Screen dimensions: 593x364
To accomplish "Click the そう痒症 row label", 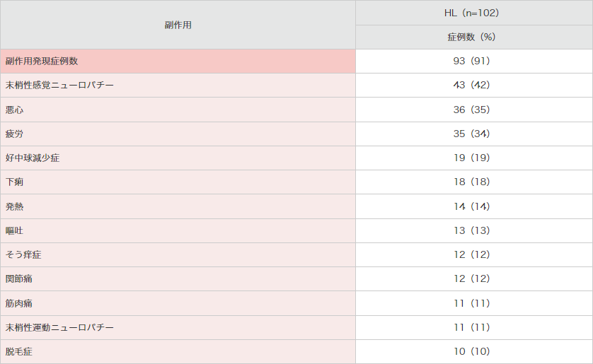I will click(x=23, y=254).
